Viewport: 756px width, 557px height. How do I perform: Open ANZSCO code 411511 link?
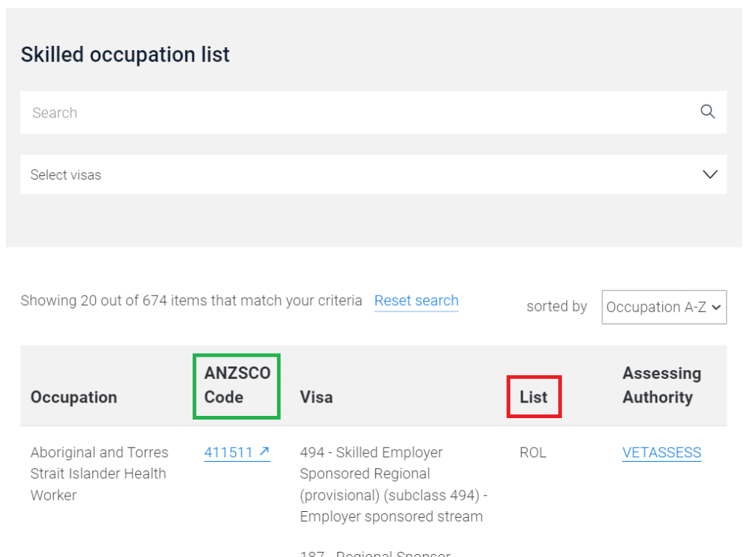click(228, 452)
